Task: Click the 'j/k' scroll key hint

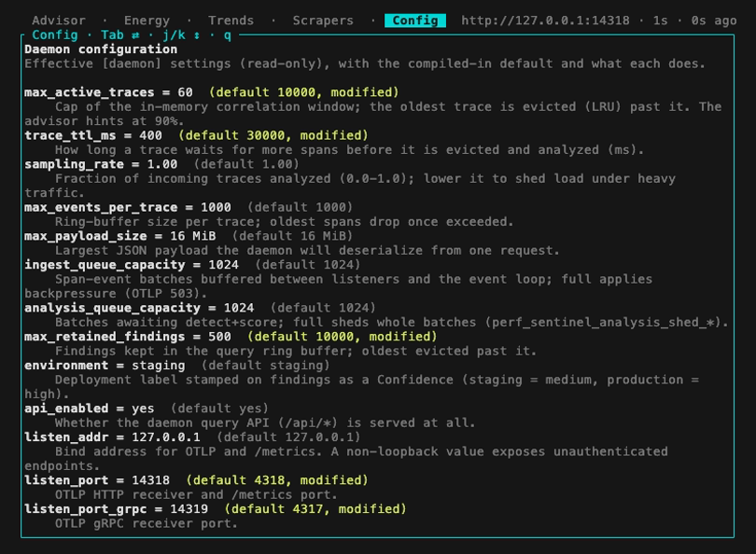Action: pos(174,35)
